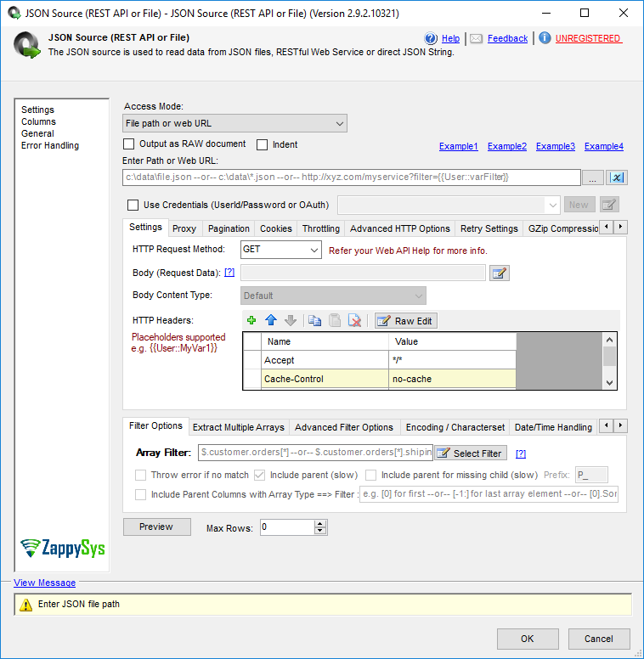Open Date/Time Handling tab
Image resolution: width=644 pixels, height=659 pixels.
tap(553, 427)
